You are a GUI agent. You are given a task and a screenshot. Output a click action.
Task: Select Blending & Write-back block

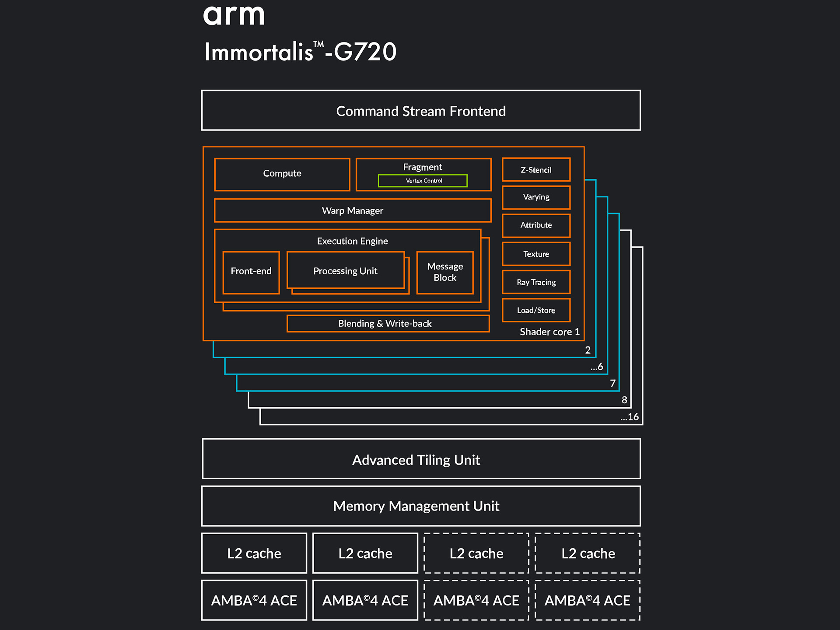(385, 324)
